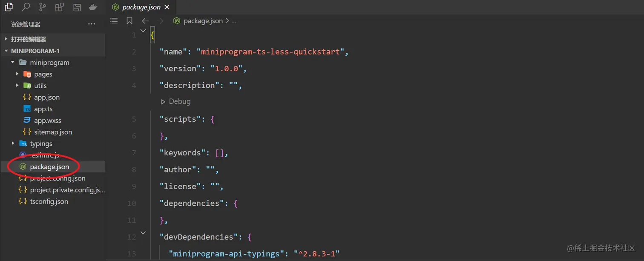
Task: Click the layout panel icon in activity bar
Action: (77, 7)
